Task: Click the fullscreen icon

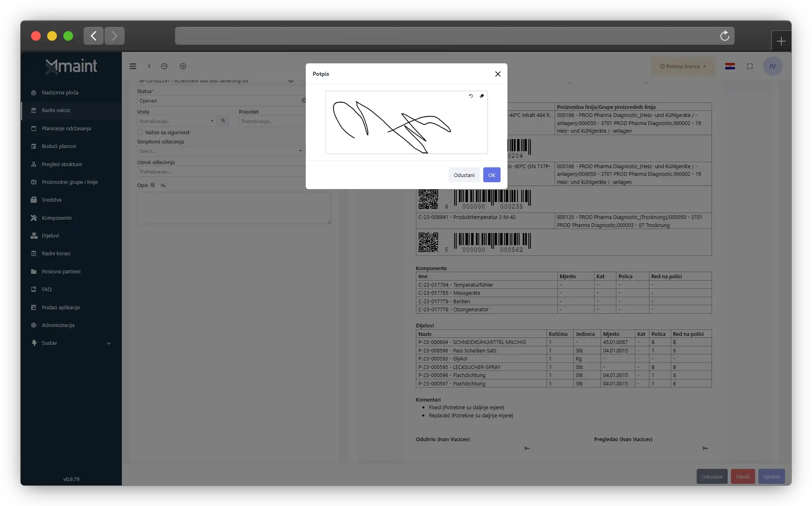Action: coord(750,66)
